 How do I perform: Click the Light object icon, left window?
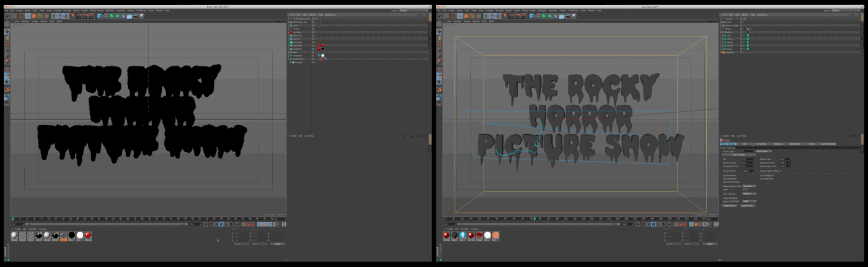coord(141,16)
